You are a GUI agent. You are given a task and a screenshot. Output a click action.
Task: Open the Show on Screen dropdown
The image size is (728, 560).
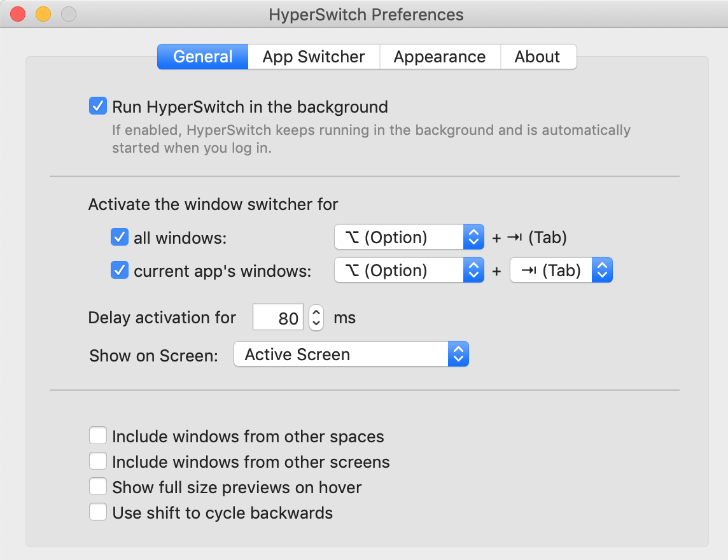pyautogui.click(x=351, y=354)
